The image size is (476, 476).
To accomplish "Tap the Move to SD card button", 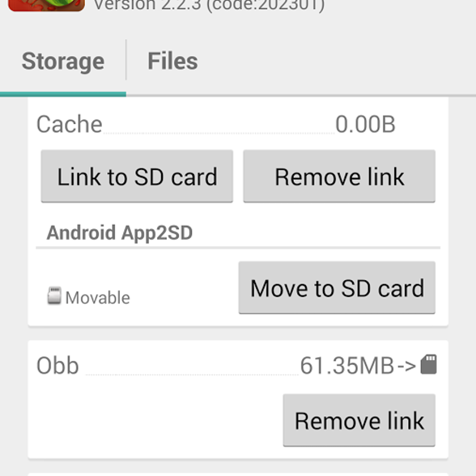I will tap(337, 288).
